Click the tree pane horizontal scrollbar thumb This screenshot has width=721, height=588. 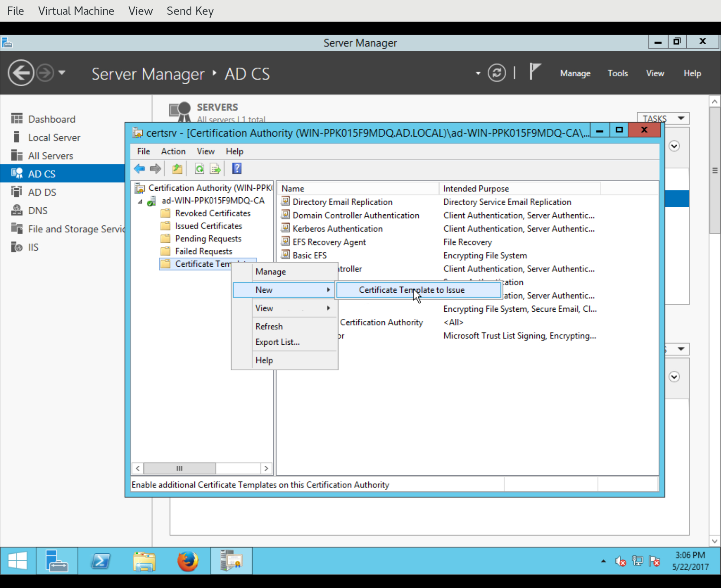[180, 468]
